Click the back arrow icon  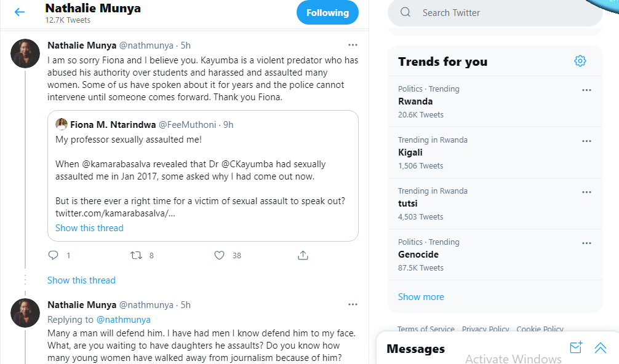click(20, 12)
